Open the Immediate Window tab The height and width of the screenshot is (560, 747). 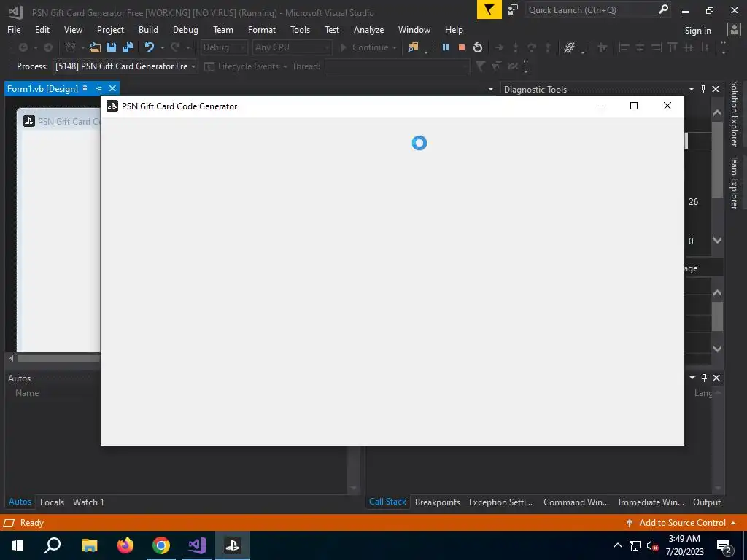coord(651,502)
